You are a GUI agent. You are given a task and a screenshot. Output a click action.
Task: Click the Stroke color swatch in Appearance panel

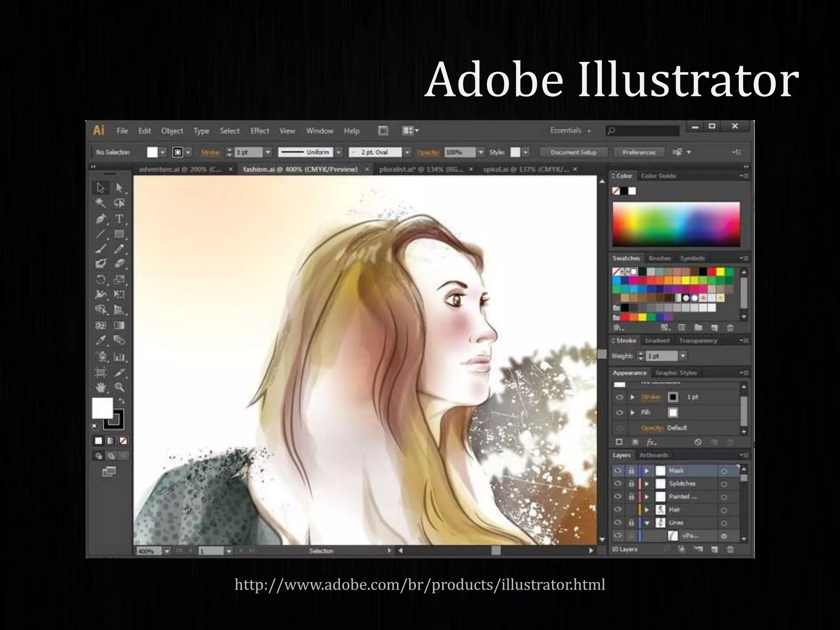point(673,397)
